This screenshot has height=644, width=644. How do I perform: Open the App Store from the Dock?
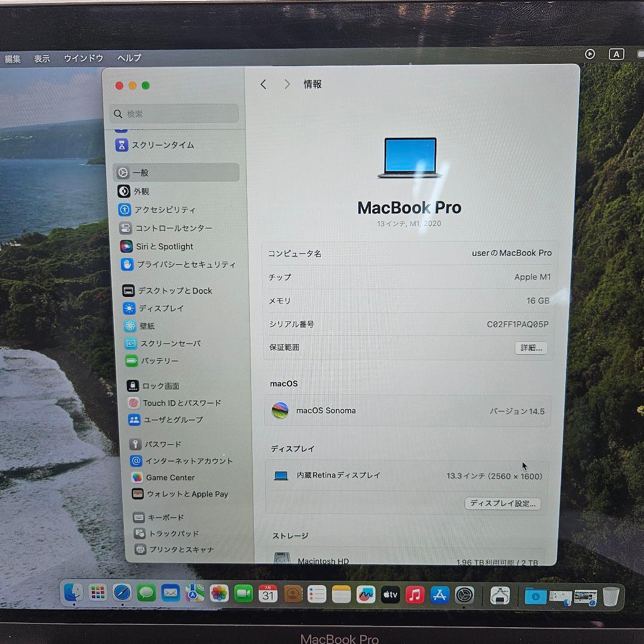[x=440, y=595]
